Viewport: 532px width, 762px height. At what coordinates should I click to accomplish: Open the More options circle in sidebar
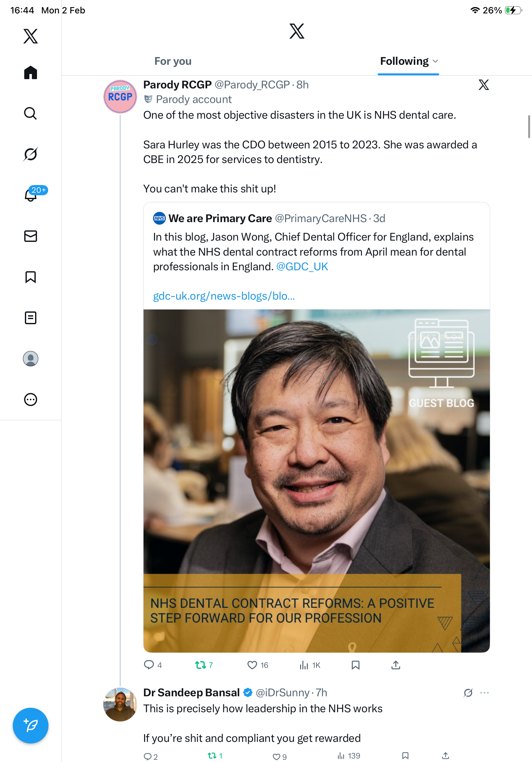tap(31, 400)
